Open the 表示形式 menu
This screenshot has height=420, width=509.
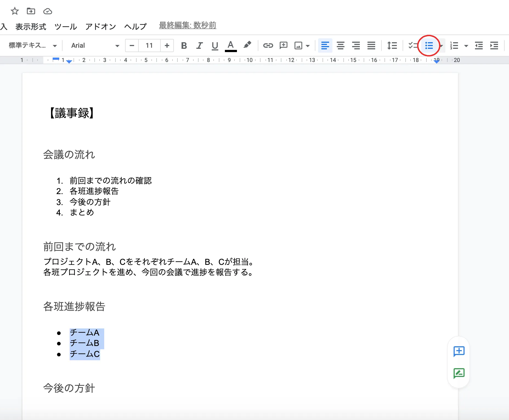pyautogui.click(x=31, y=27)
